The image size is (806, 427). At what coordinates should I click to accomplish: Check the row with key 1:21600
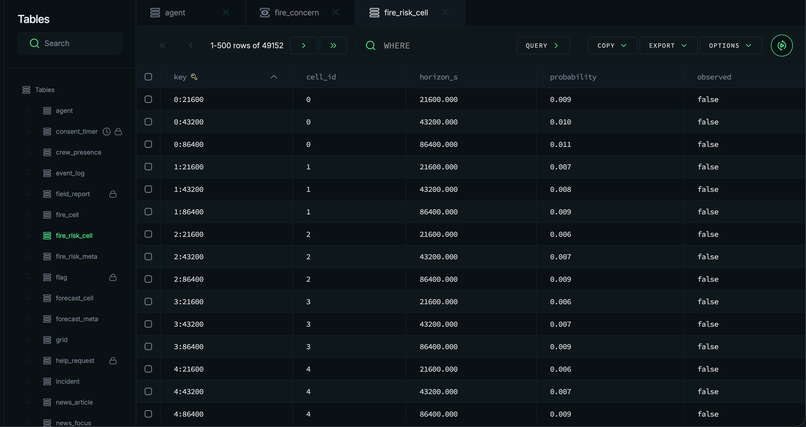[x=148, y=167]
